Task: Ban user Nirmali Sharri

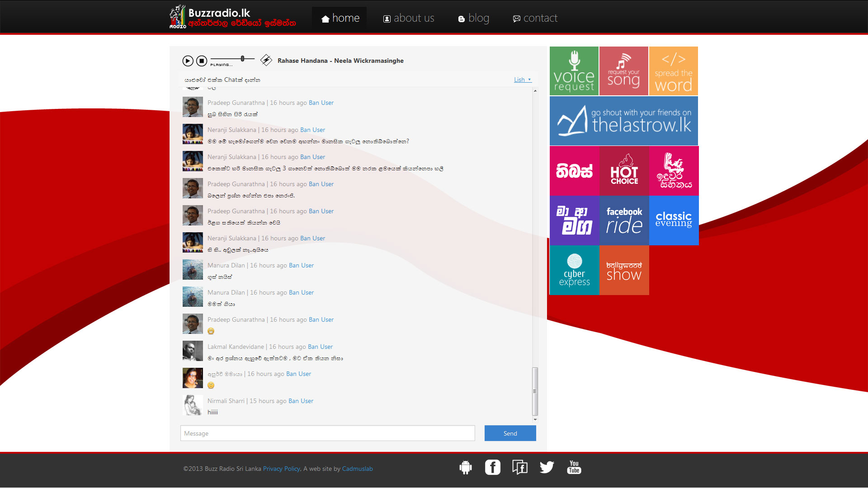Action: [x=301, y=401]
